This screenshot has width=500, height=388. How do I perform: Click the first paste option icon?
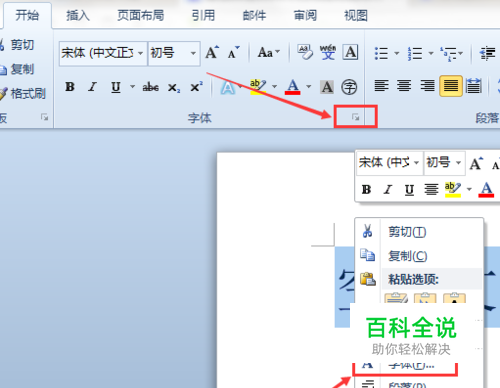coord(396,298)
